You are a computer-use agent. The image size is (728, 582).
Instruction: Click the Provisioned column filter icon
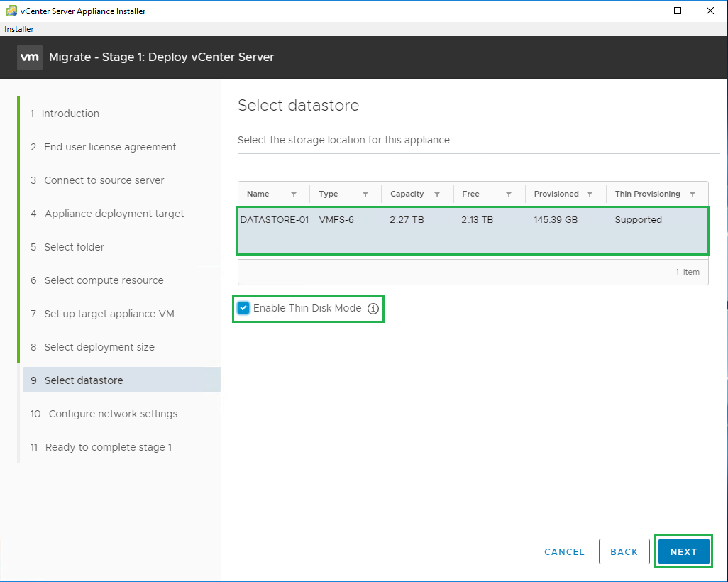[590, 194]
